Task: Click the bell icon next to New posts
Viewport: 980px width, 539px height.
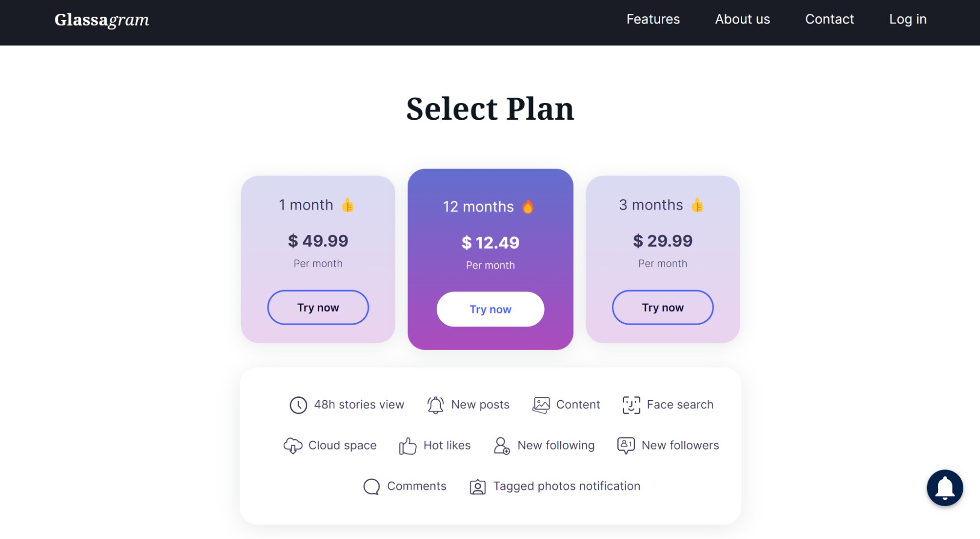Action: click(435, 405)
